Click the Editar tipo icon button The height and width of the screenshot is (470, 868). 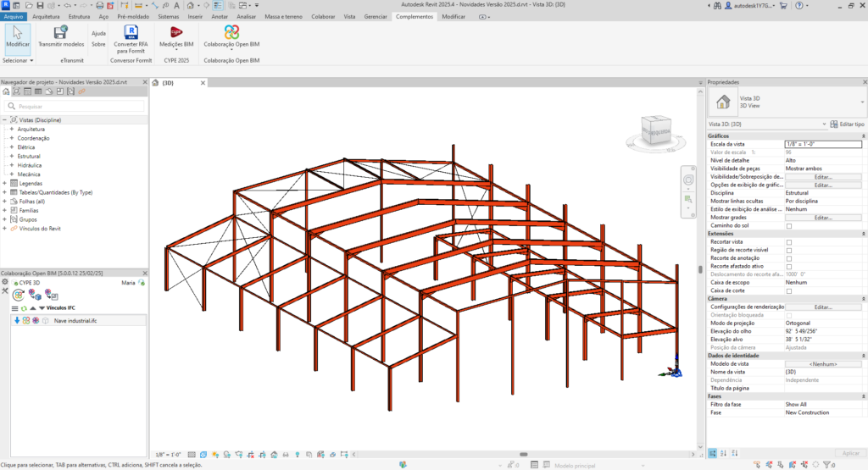pyautogui.click(x=847, y=124)
